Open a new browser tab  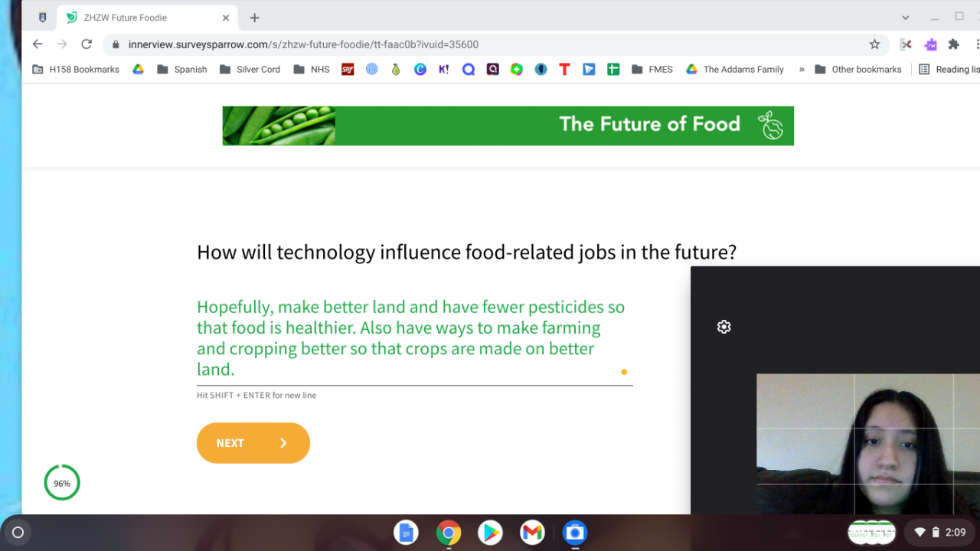255,18
